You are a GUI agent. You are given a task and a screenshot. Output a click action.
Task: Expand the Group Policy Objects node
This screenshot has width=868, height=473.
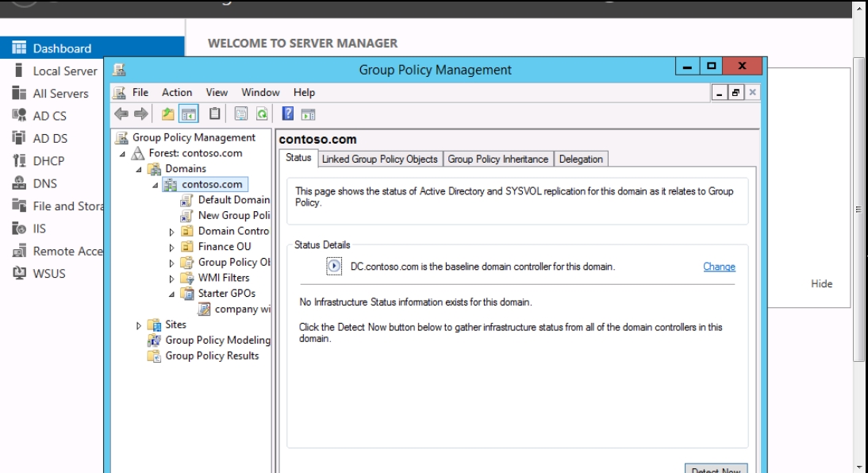(171, 263)
